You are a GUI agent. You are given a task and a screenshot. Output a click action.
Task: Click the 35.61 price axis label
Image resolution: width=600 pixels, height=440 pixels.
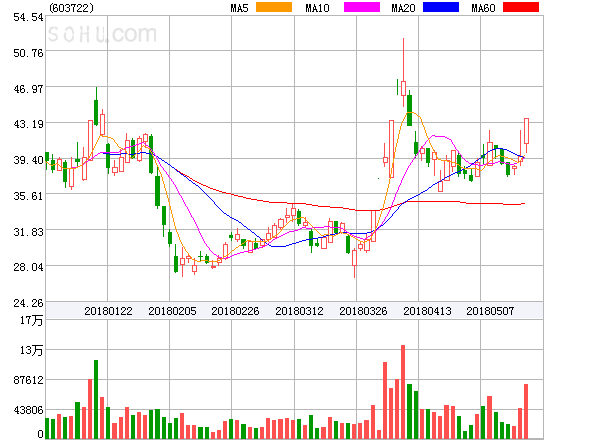click(x=28, y=196)
